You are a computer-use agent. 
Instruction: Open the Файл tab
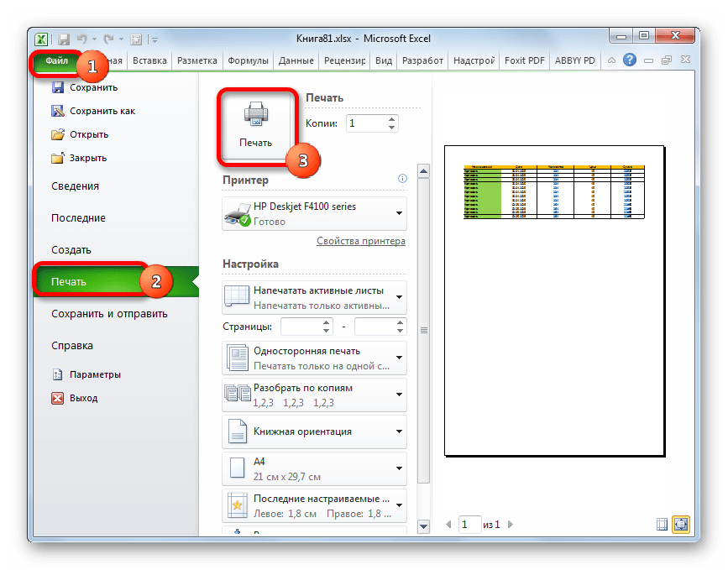(56, 60)
